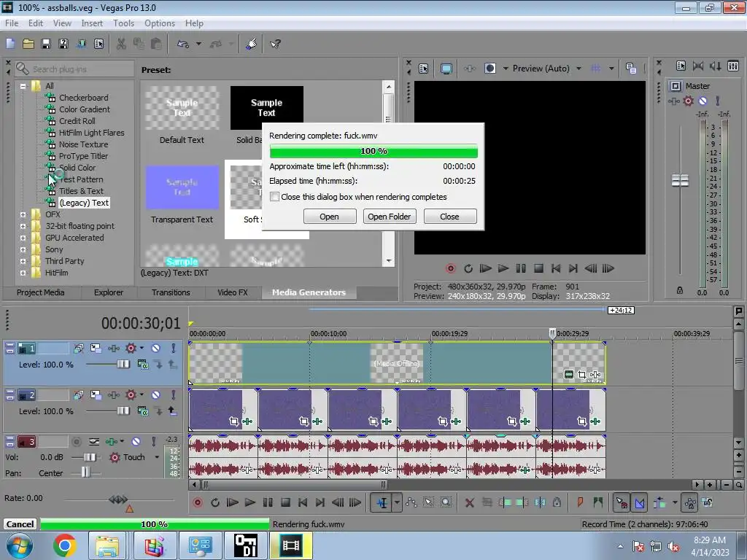Open Touch automation mode dropdown on audio track
The height and width of the screenshot is (560, 747).
click(x=157, y=457)
